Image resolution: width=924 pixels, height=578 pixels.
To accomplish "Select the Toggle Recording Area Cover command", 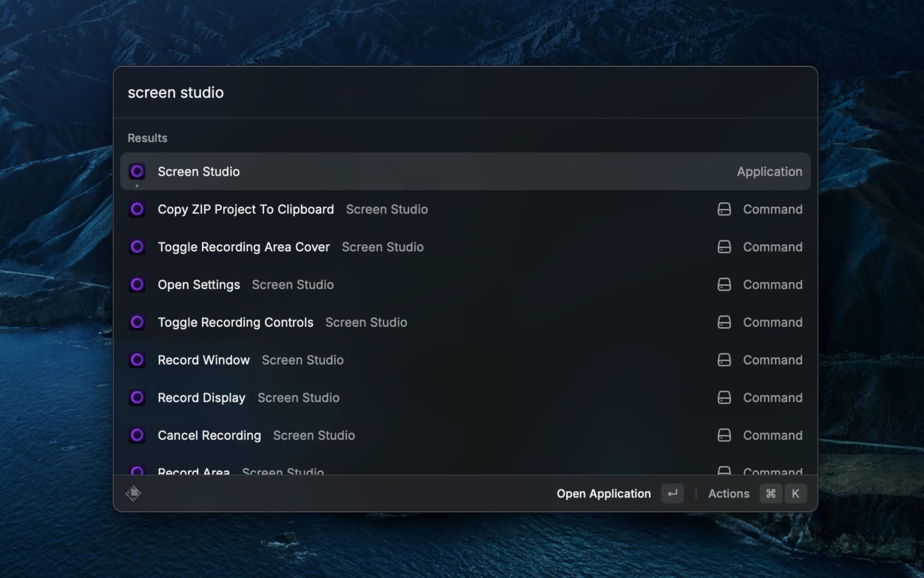I will pos(465,247).
